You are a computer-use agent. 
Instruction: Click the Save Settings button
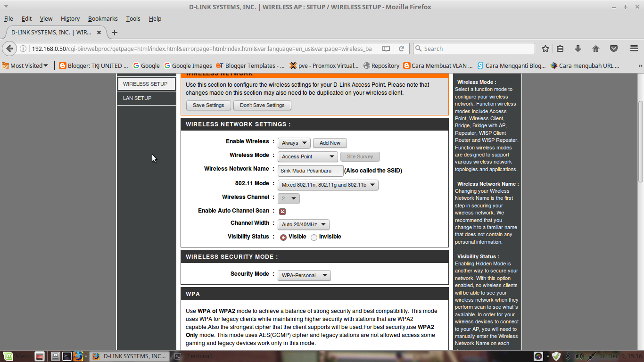pos(208,105)
